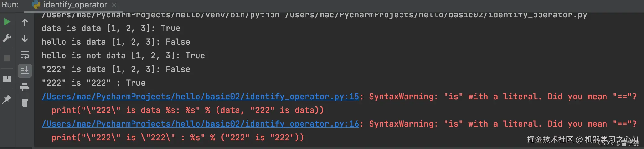Click the Print console output icon
The width and height of the screenshot is (644, 149).
coord(25,87)
